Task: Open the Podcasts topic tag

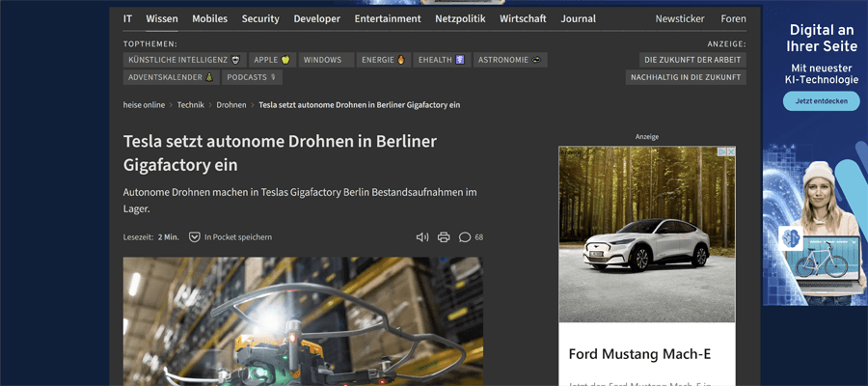Action: [x=252, y=77]
